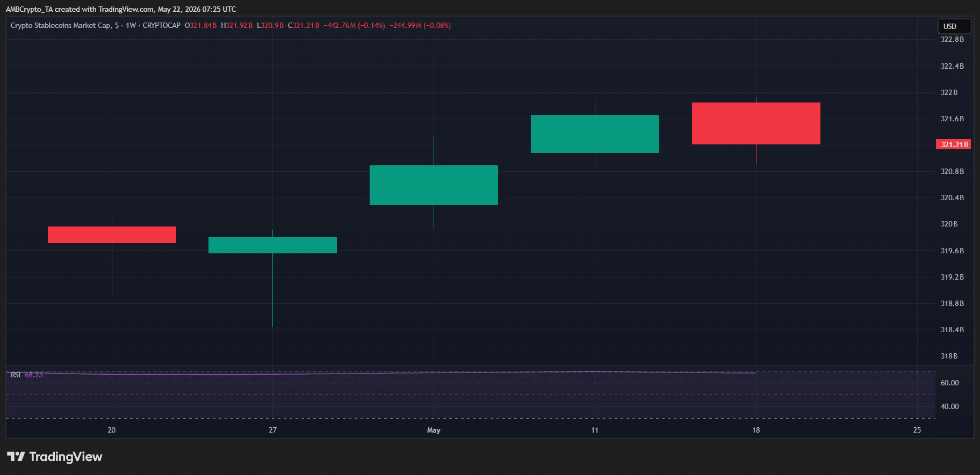Click the change value −244.99M (−0.08%)
This screenshot has height=475, width=980.
420,25
